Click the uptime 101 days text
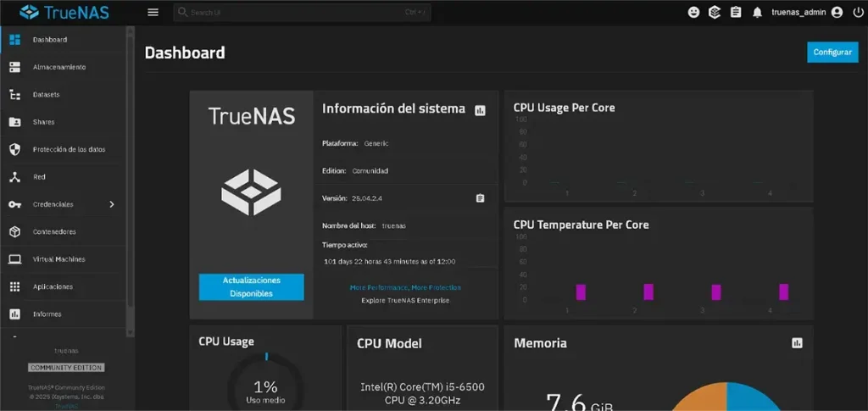 point(390,261)
